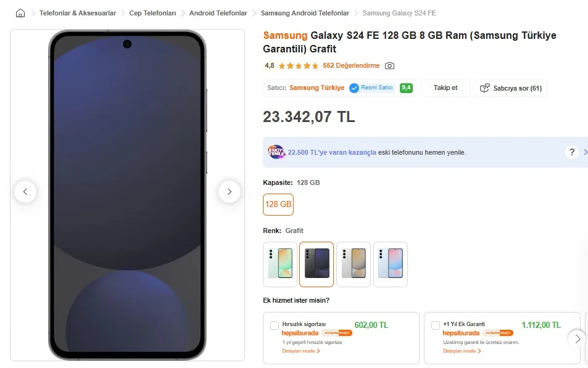Expand theft insurance Detayları incele

pos(299,351)
